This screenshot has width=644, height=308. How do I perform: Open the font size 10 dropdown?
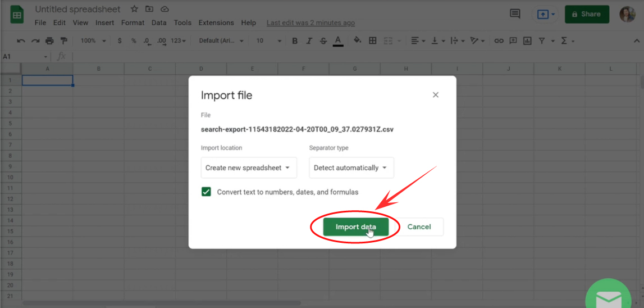coord(269,40)
